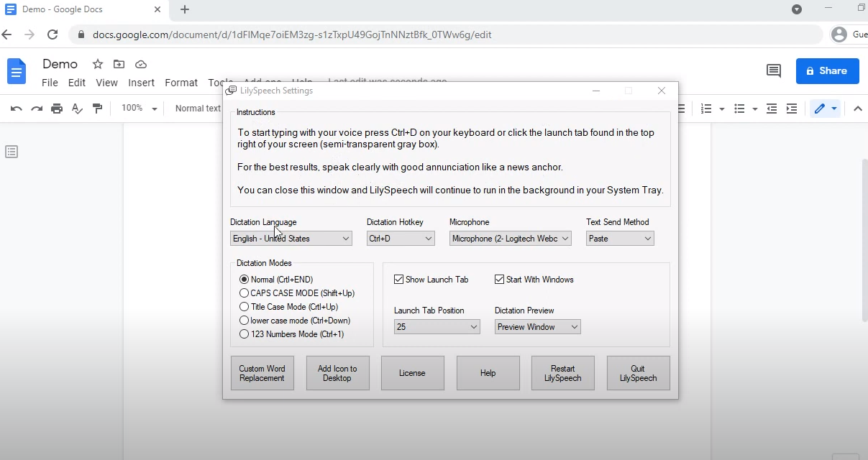Open the Format menu in Docs
868x460 pixels.
181,83
